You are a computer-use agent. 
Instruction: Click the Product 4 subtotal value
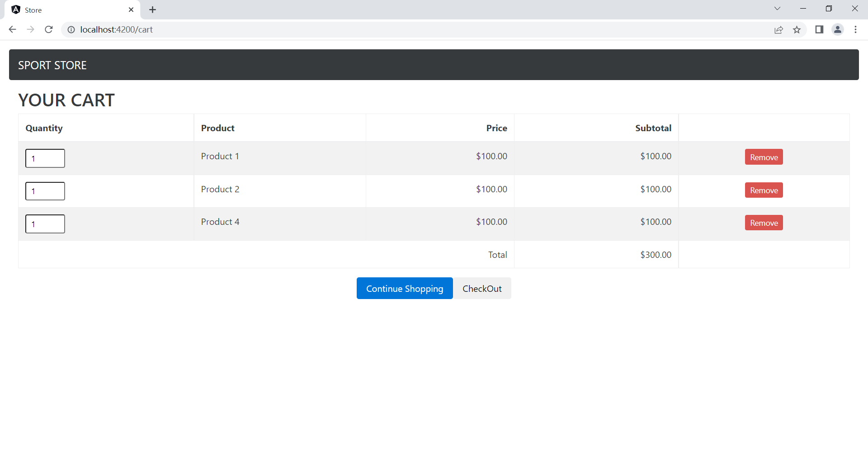[656, 222]
